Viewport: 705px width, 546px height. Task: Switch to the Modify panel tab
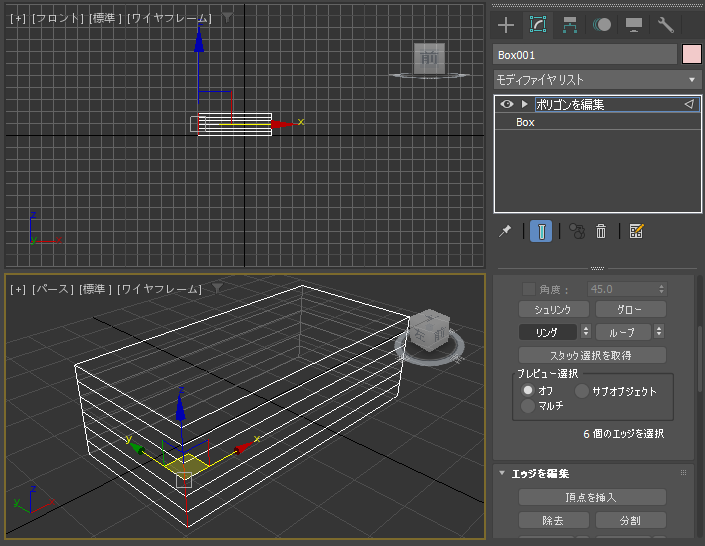538,25
